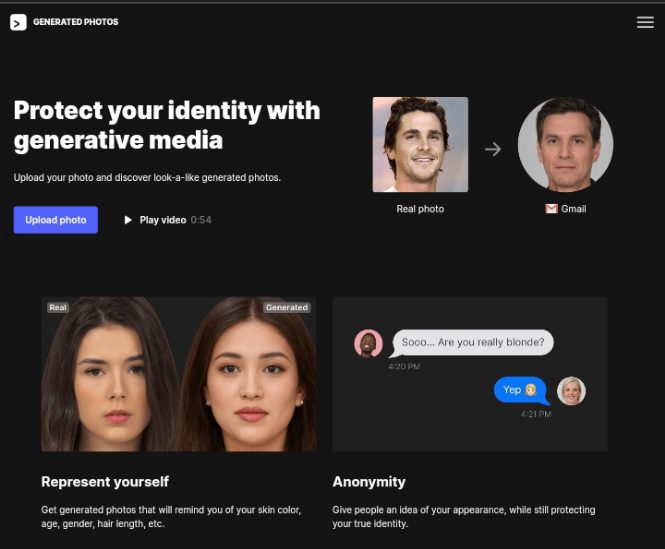Click the blonde woman chat avatar
Screen dimensions: 665x549
571,391
